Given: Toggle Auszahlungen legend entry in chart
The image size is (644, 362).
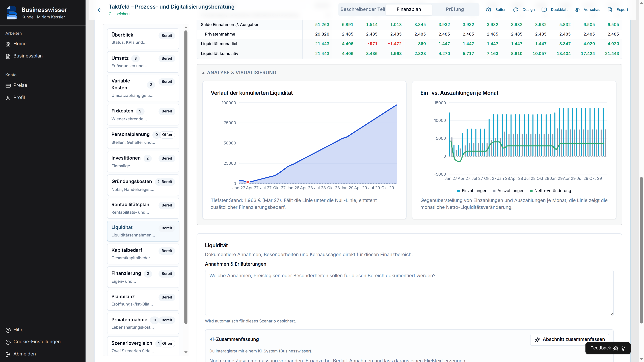Looking at the screenshot, I should 508,191.
